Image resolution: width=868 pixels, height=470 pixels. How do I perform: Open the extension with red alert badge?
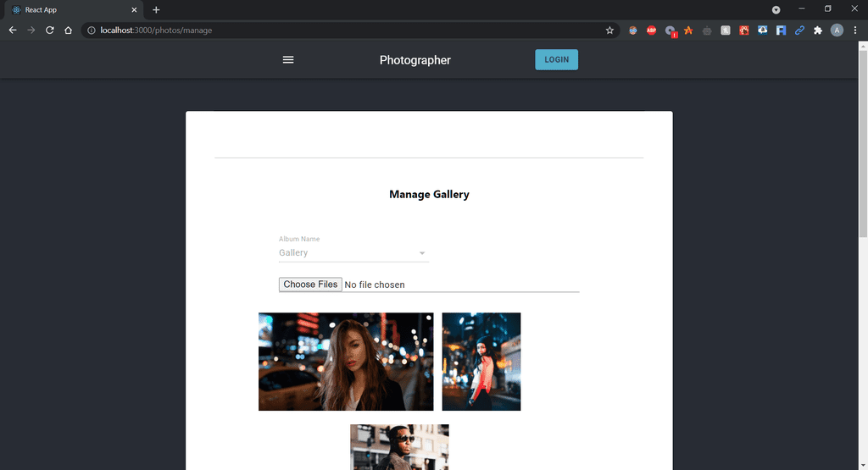tap(670, 31)
